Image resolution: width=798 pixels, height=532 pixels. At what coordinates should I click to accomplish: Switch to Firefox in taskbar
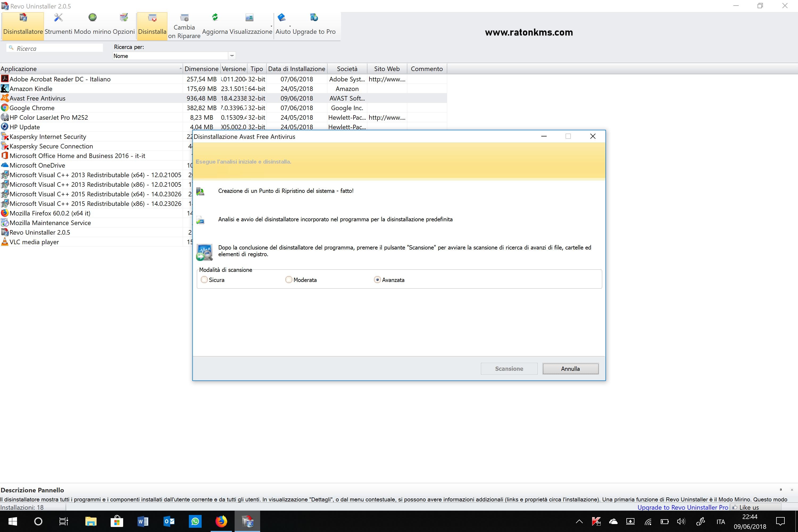tap(221, 521)
